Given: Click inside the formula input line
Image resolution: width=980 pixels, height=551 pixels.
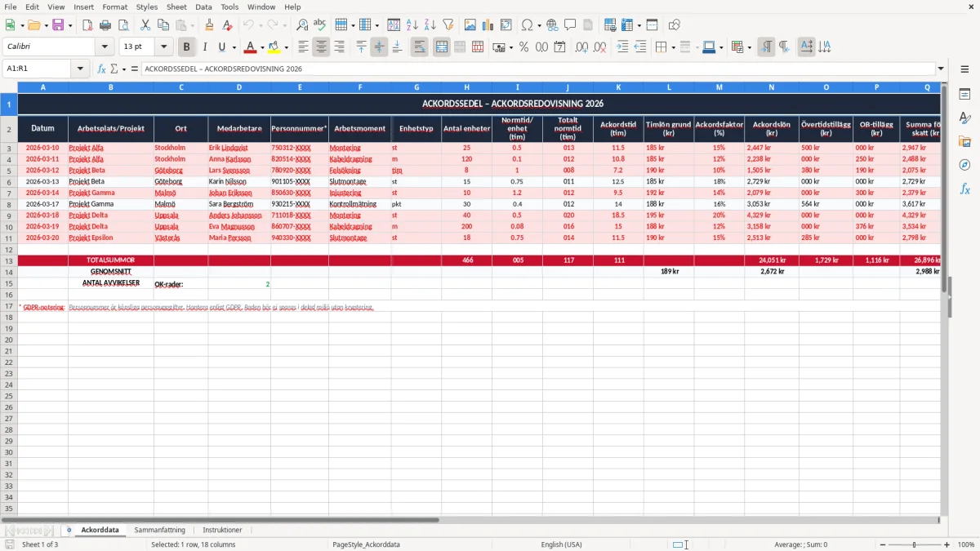Looking at the screenshot, I should [x=537, y=69].
